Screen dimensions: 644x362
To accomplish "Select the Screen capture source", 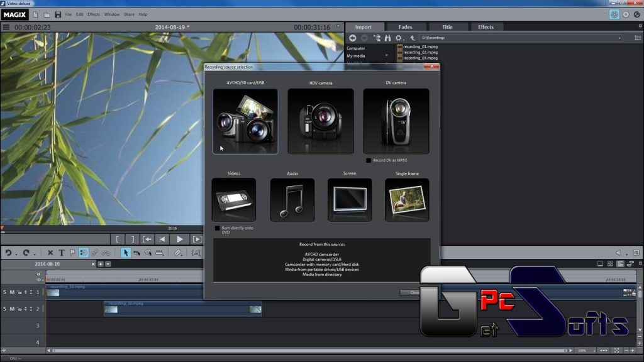I will click(350, 200).
